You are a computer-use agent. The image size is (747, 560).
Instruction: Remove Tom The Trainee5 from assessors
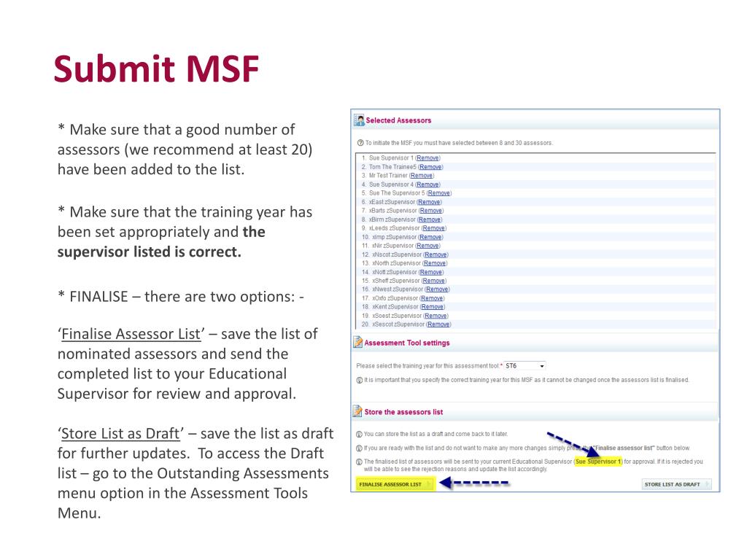coord(430,167)
